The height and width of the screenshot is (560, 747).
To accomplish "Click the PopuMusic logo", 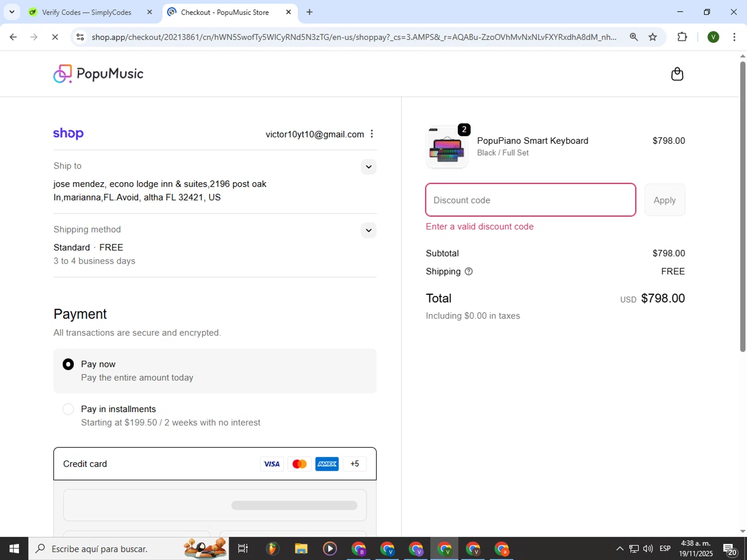I will (x=98, y=74).
